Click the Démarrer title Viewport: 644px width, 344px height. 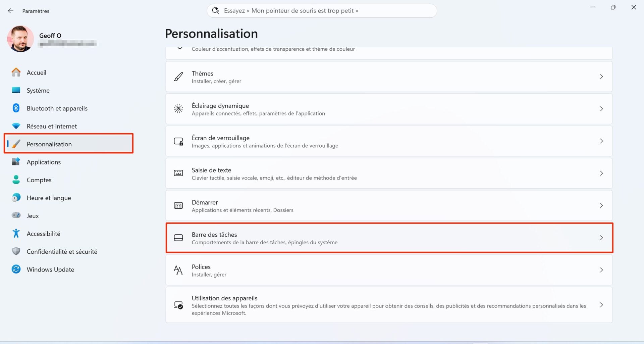click(x=205, y=202)
